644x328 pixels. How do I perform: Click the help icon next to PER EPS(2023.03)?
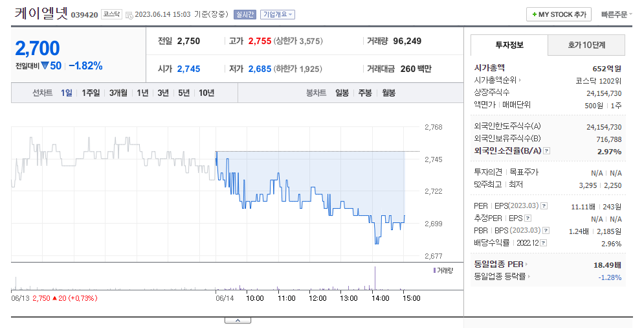point(544,205)
